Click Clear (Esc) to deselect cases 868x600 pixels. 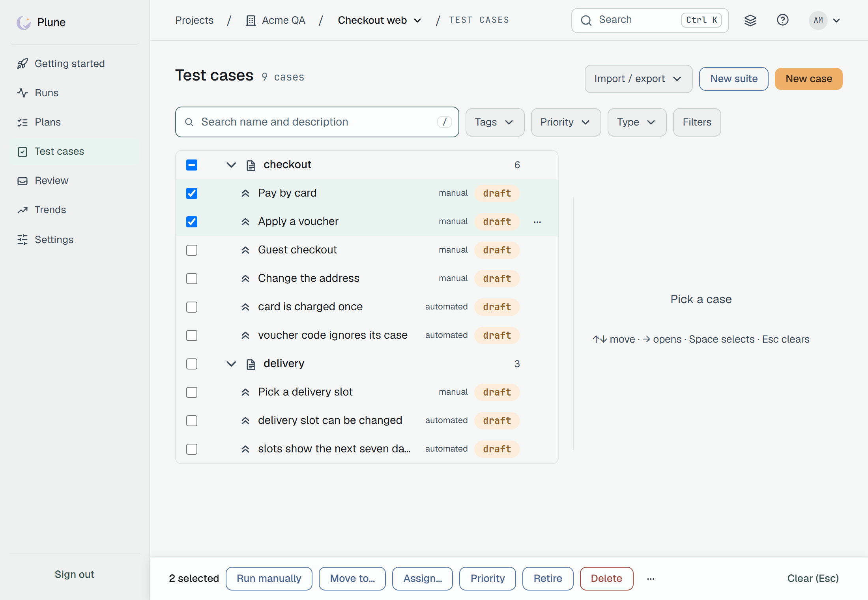[813, 579]
